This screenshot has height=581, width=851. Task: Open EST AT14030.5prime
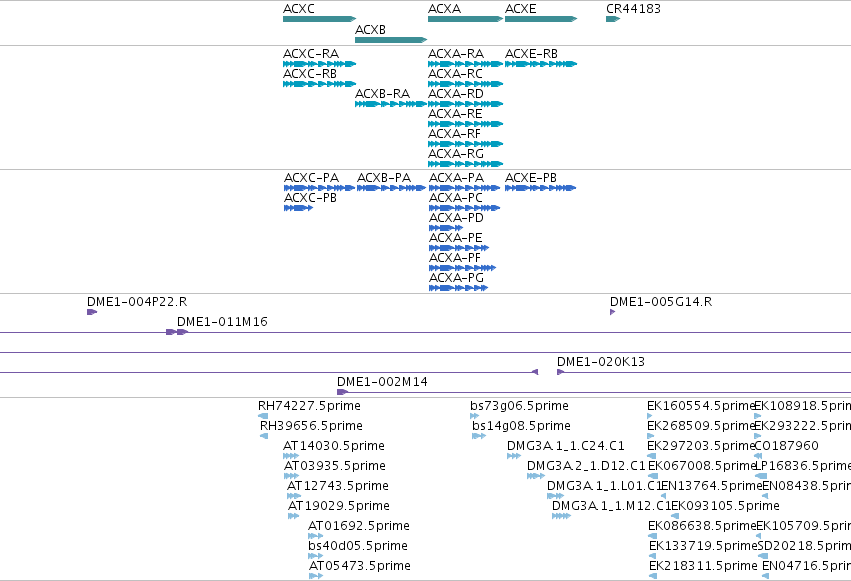click(x=291, y=456)
